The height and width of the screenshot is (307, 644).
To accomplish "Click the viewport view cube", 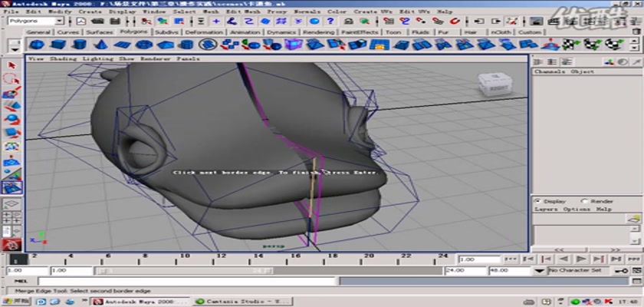I will click(495, 84).
